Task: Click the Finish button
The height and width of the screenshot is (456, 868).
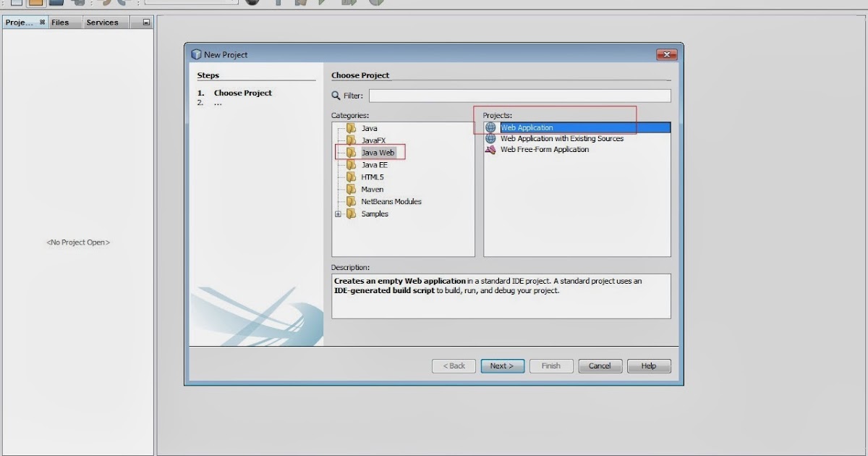Action: click(x=551, y=366)
